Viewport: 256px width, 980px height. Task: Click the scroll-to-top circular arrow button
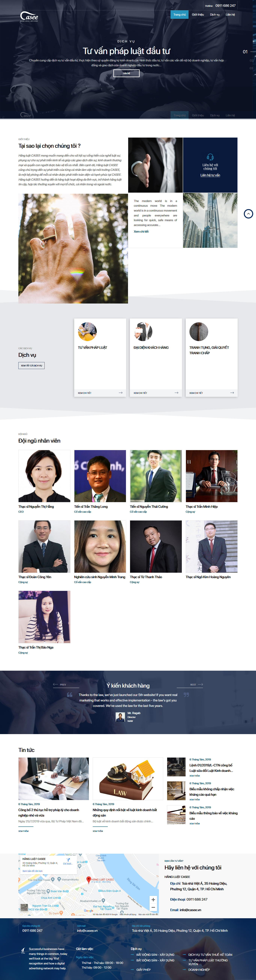(248, 214)
